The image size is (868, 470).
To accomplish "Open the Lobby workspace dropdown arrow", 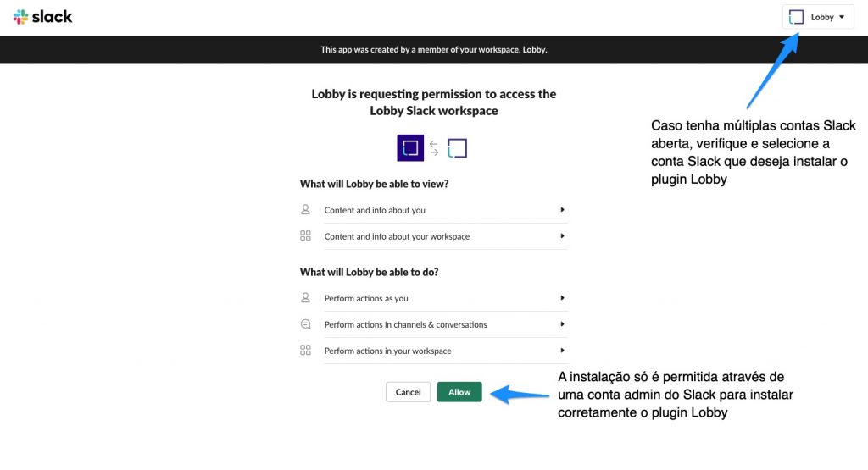I will [x=842, y=17].
